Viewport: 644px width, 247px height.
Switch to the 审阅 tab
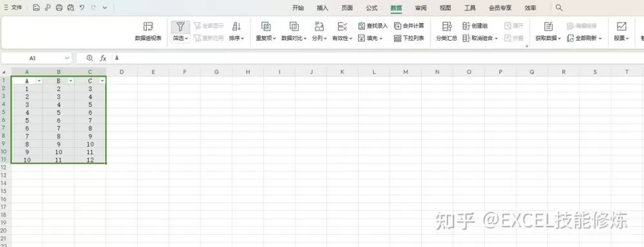(x=421, y=8)
